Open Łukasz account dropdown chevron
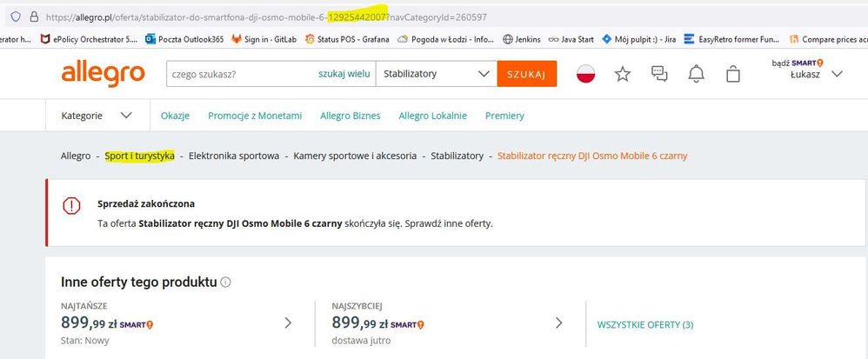Viewport: 868px width, 359px height. pyautogui.click(x=837, y=74)
